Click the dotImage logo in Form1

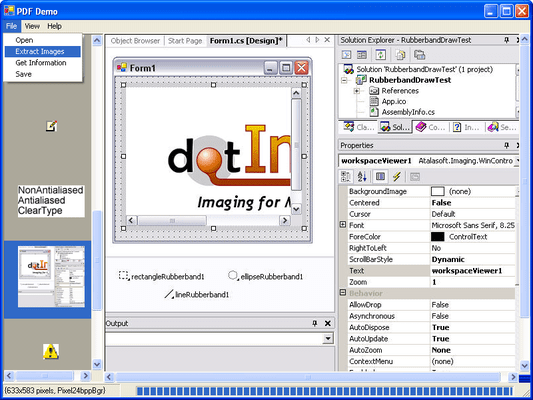click(x=229, y=156)
